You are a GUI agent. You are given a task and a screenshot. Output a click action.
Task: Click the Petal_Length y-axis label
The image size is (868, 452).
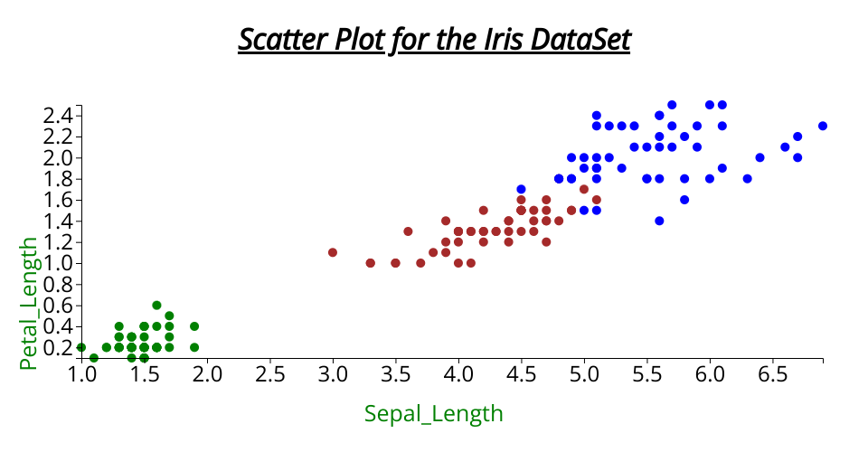click(x=29, y=303)
